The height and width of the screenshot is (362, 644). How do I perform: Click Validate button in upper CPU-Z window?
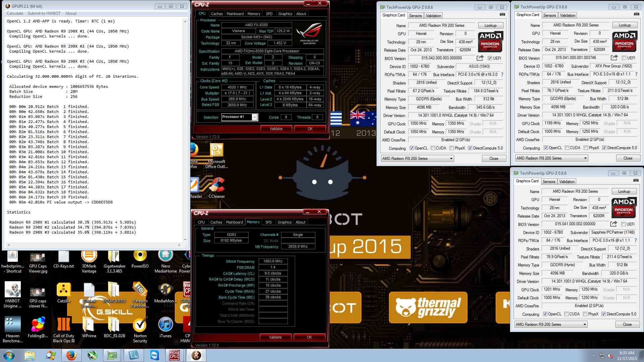276,129
